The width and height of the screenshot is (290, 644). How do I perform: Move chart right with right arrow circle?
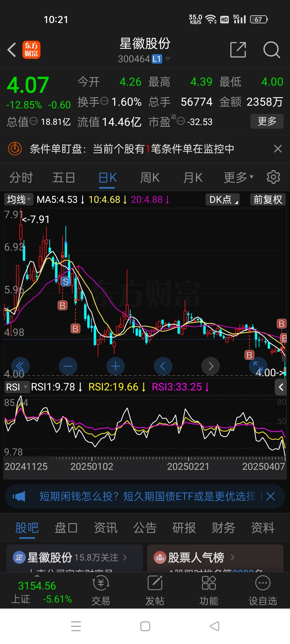pos(211,366)
